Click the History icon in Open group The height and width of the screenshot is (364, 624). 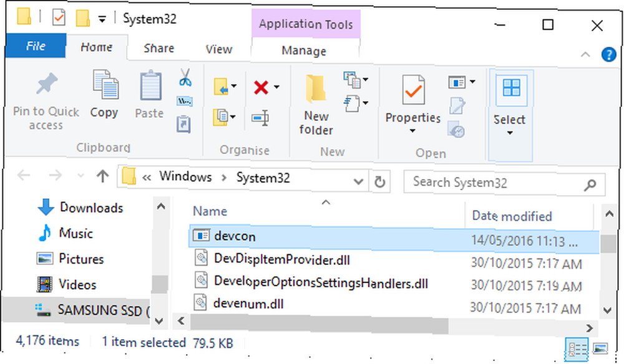pyautogui.click(x=457, y=130)
